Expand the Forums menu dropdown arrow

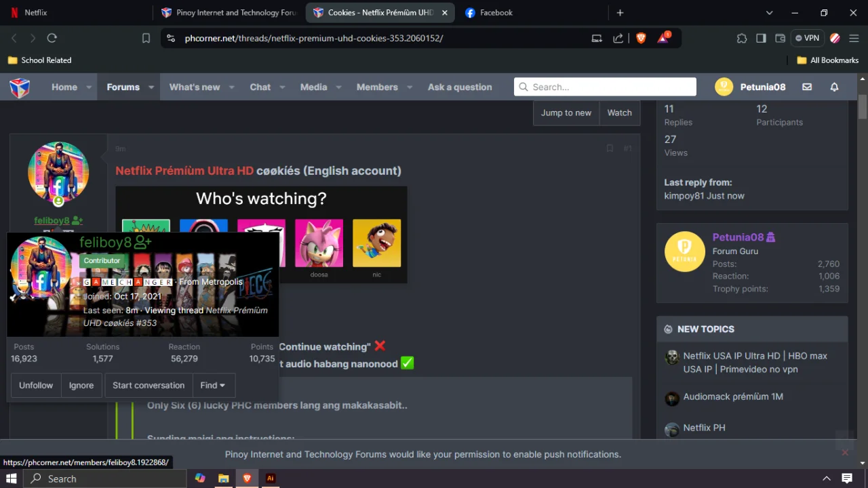tap(151, 87)
